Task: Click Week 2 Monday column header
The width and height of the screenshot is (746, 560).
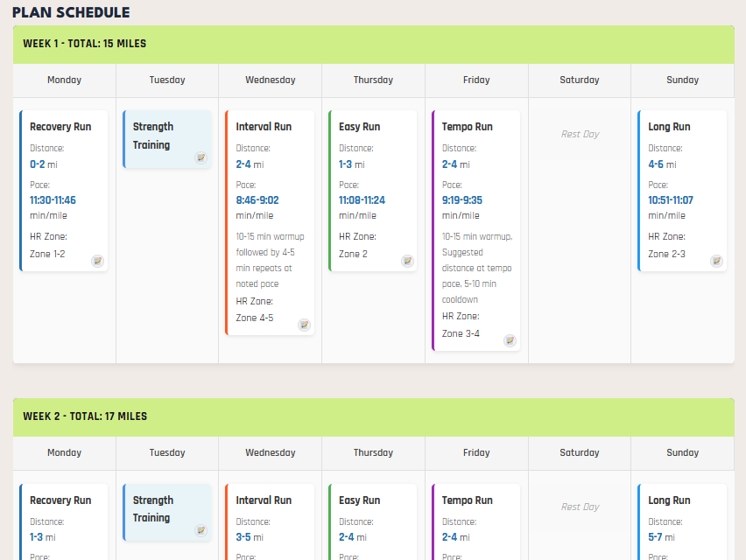Action: click(64, 452)
